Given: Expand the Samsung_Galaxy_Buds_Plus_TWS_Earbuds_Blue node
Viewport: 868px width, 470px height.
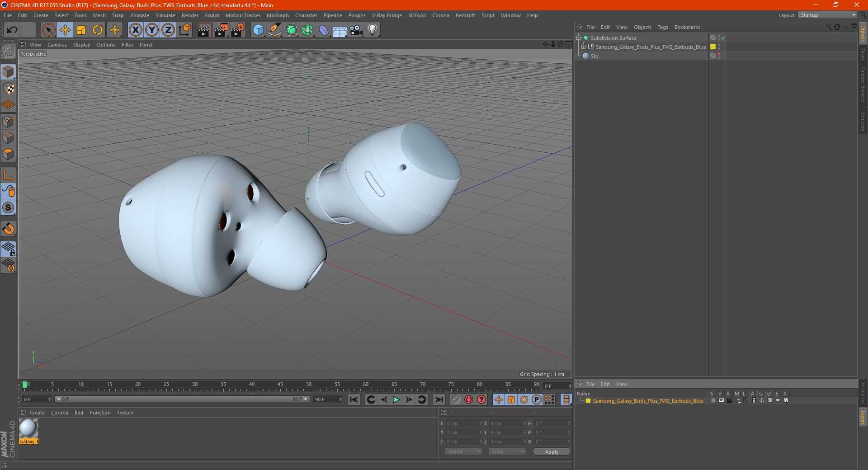Looking at the screenshot, I should (584, 47).
